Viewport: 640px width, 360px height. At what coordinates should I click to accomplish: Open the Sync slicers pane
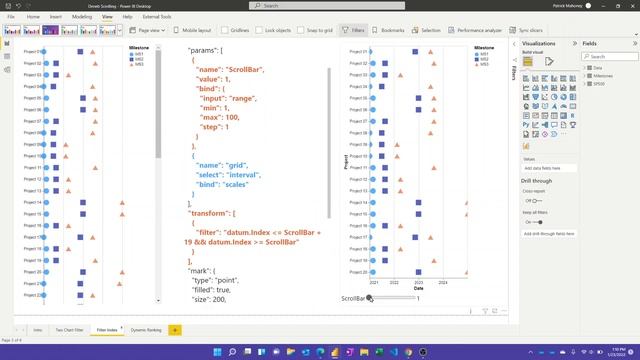[526, 30]
